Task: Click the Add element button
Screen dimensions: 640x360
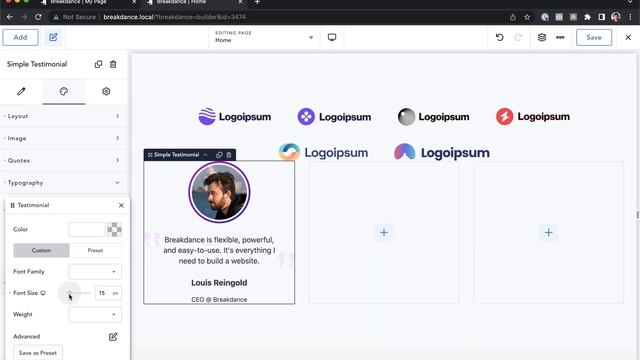Action: (x=20, y=37)
